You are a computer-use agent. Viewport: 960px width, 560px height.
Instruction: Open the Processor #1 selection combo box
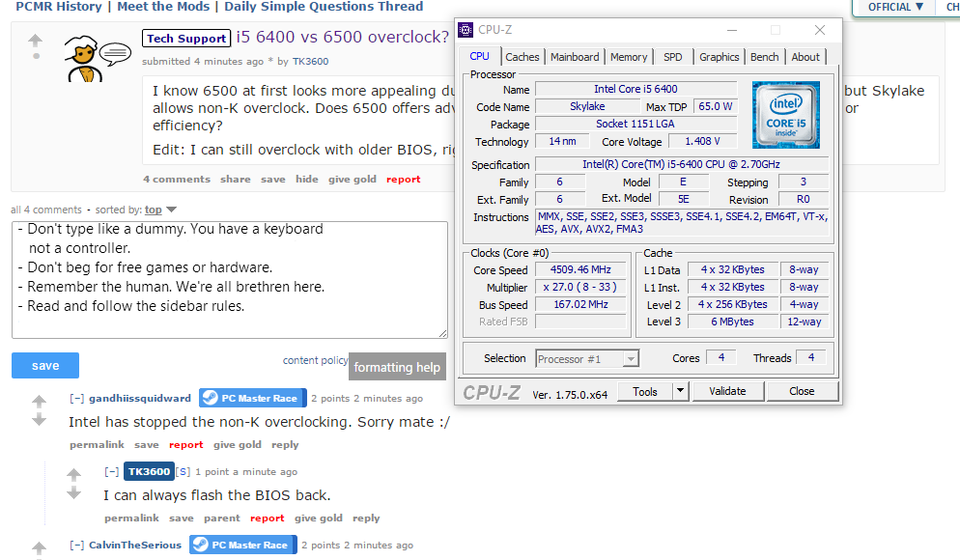587,358
